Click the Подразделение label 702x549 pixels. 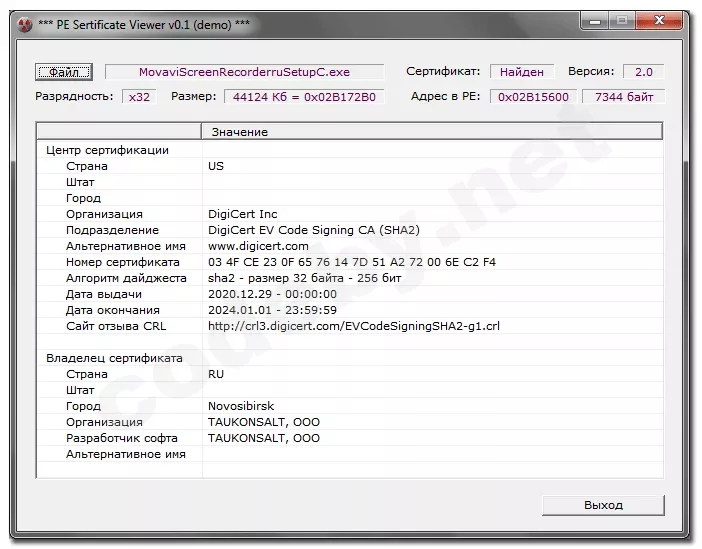(112, 230)
